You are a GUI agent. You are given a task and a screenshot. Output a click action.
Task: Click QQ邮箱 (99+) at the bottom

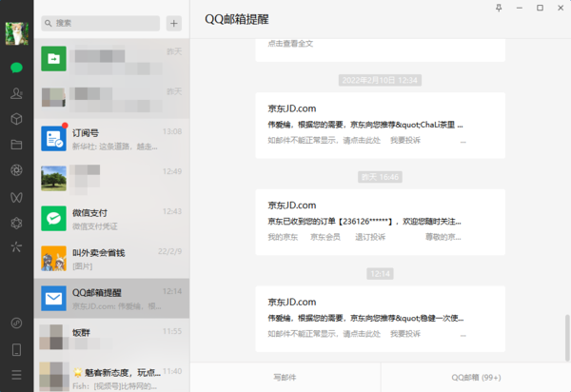pos(475,378)
